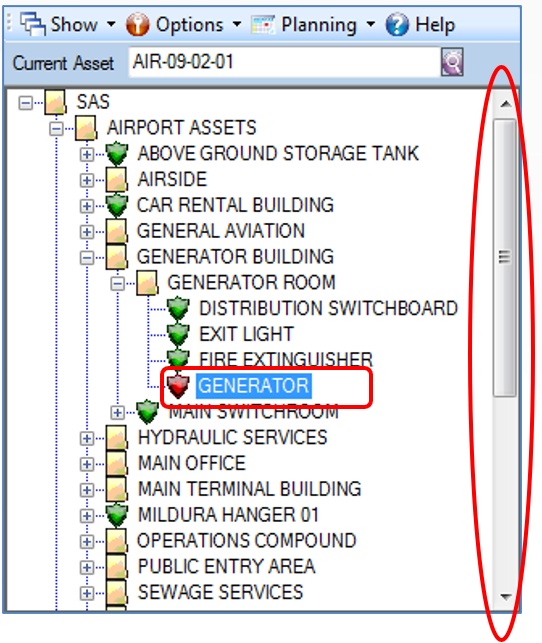Click the folder icon beside AIRSIDE
The width and height of the screenshot is (542, 643).
pos(116,180)
